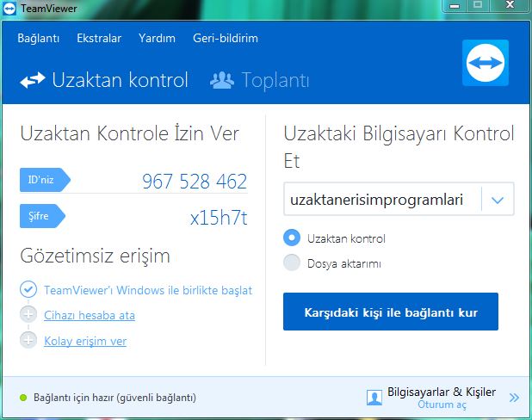Screen dimensions: 532x420
Task: Switch to the Toplantı tab
Action: tap(260, 80)
